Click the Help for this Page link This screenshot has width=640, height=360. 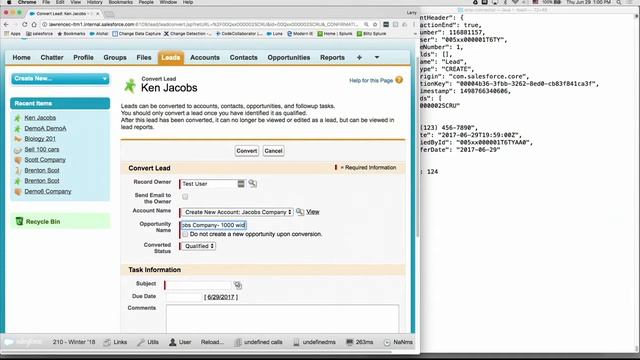(371, 80)
